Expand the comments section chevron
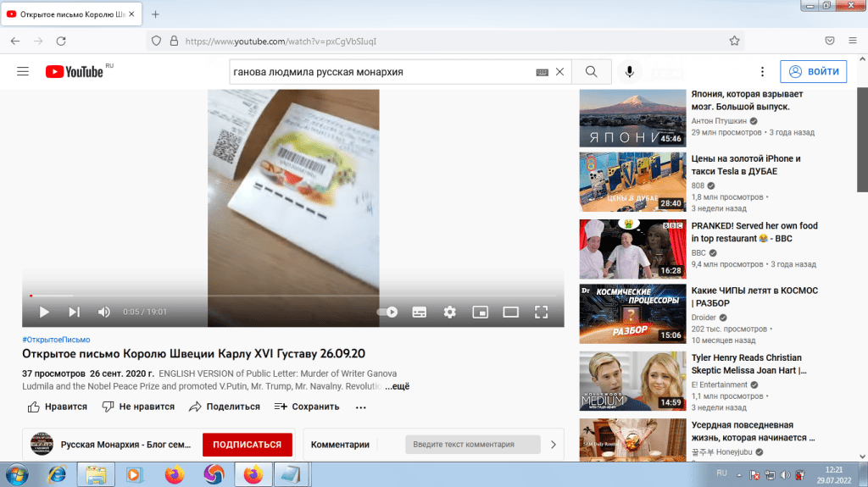 553,444
